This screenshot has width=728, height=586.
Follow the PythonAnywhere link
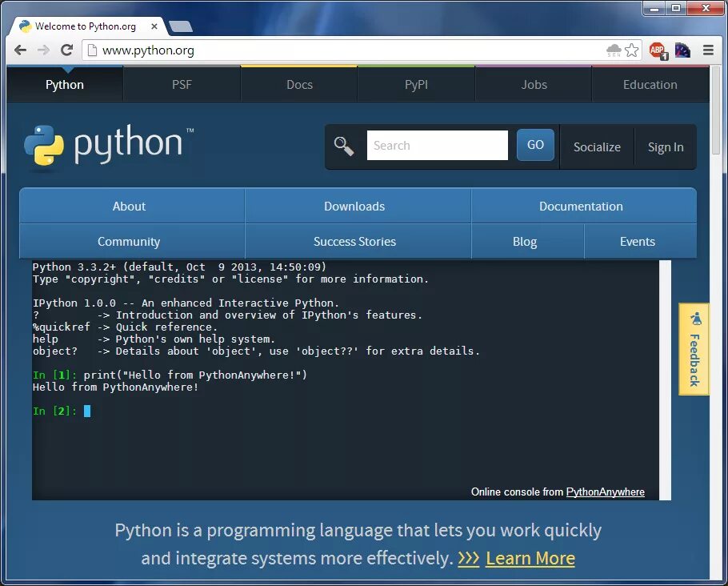click(x=605, y=492)
